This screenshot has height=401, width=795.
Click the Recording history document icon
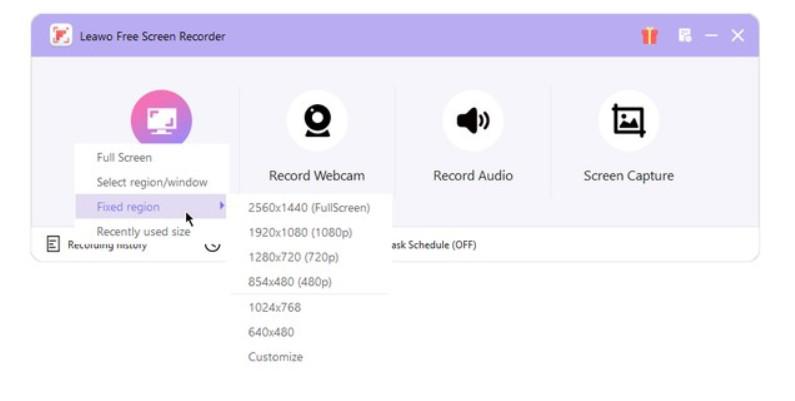(x=53, y=245)
